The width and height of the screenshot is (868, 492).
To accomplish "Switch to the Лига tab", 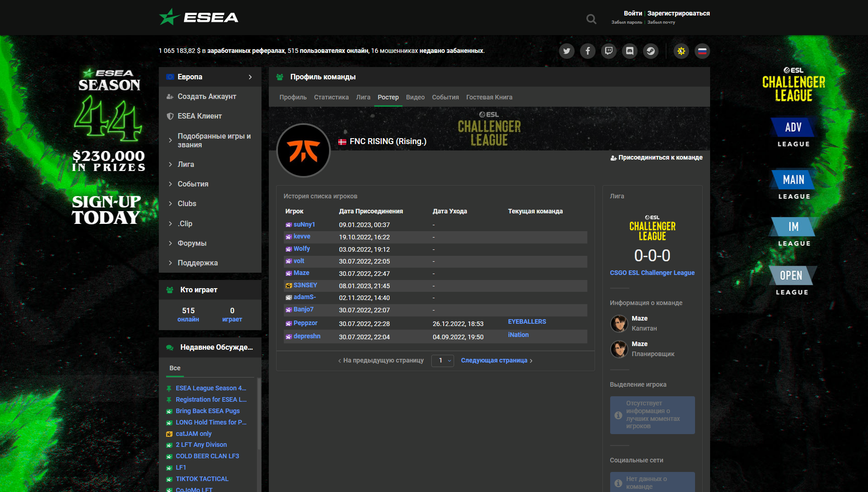I will (x=363, y=97).
